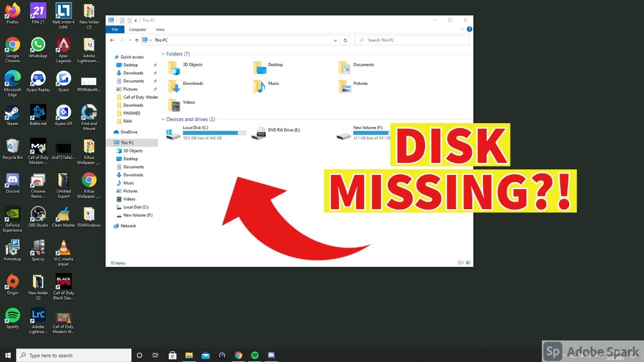Viewport: 644px width, 362px height.
Task: Open VLC media player desktop icon
Action: point(63,252)
